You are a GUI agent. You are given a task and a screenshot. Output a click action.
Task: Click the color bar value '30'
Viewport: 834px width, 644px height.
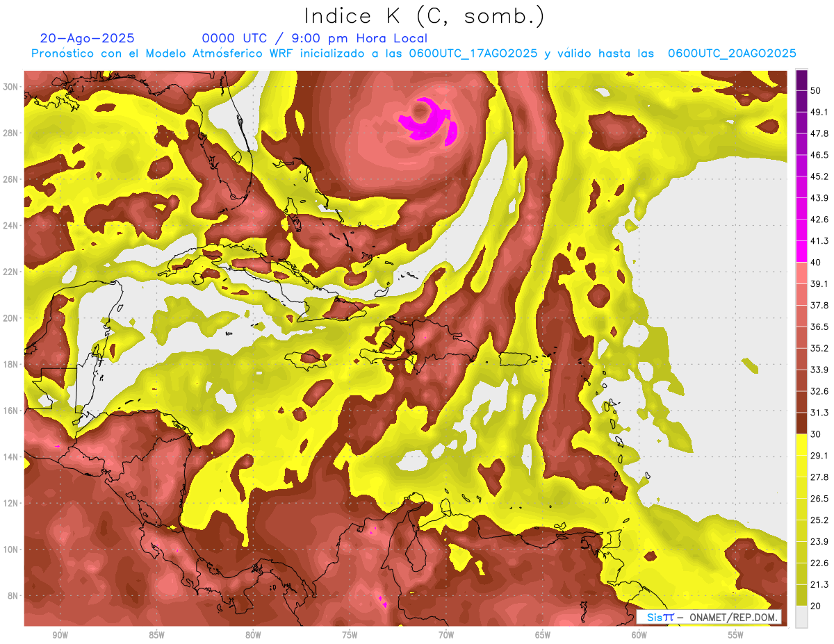(x=816, y=434)
